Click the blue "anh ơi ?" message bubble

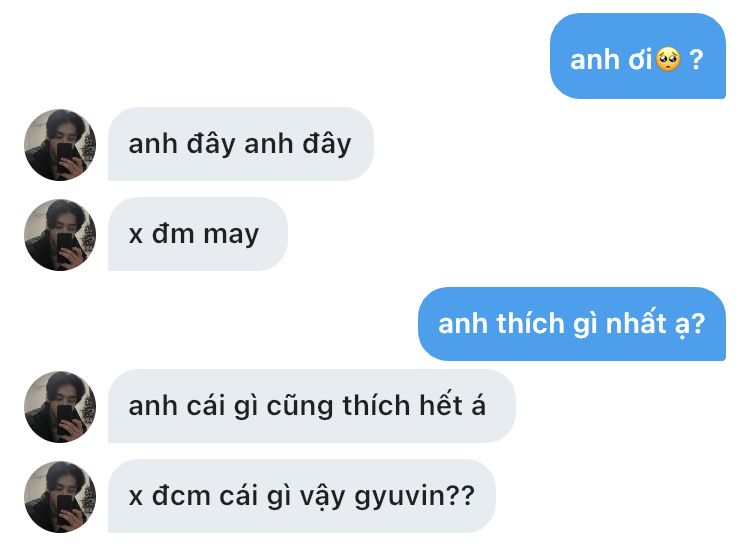click(638, 56)
